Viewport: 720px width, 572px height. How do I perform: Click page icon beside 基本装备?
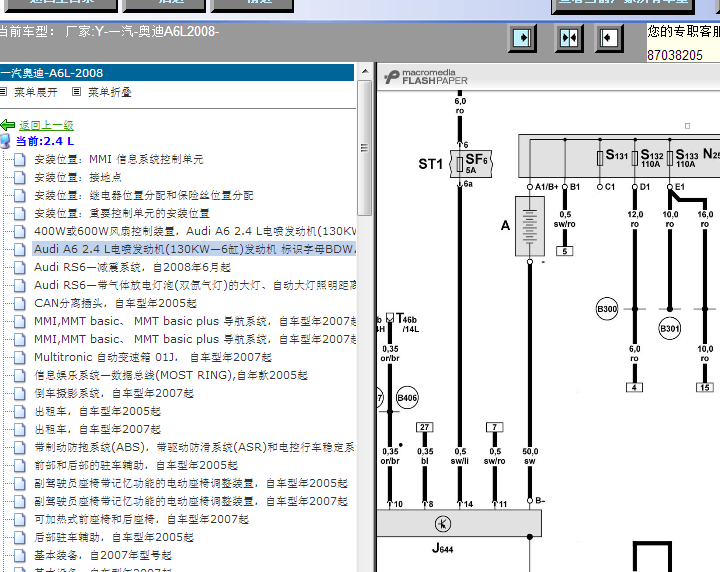click(x=19, y=555)
